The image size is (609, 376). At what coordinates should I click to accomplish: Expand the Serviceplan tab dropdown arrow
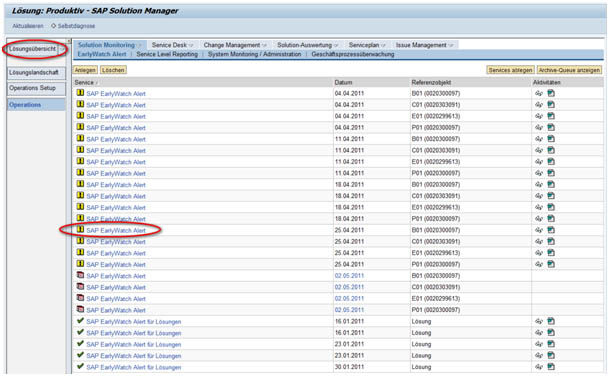click(383, 45)
